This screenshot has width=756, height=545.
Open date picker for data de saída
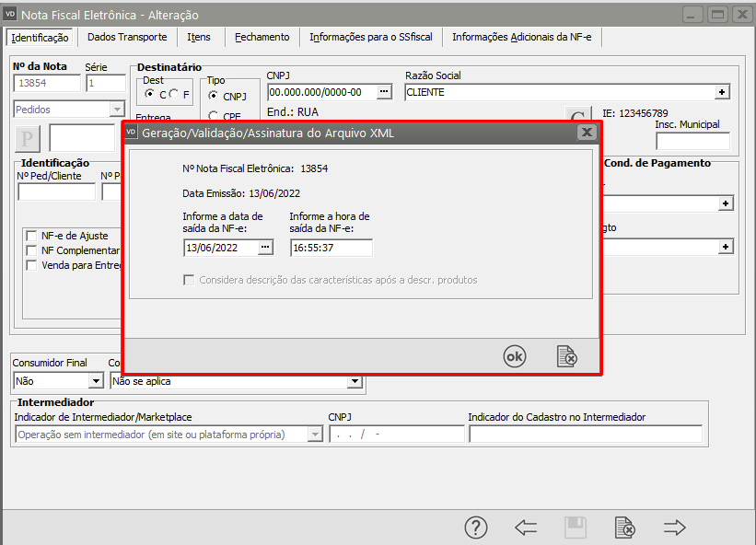click(x=266, y=248)
